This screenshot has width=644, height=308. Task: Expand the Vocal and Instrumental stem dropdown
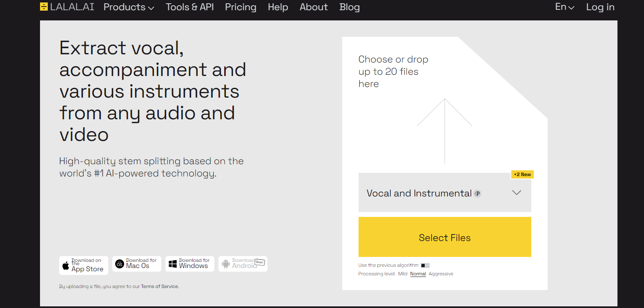tap(445, 192)
